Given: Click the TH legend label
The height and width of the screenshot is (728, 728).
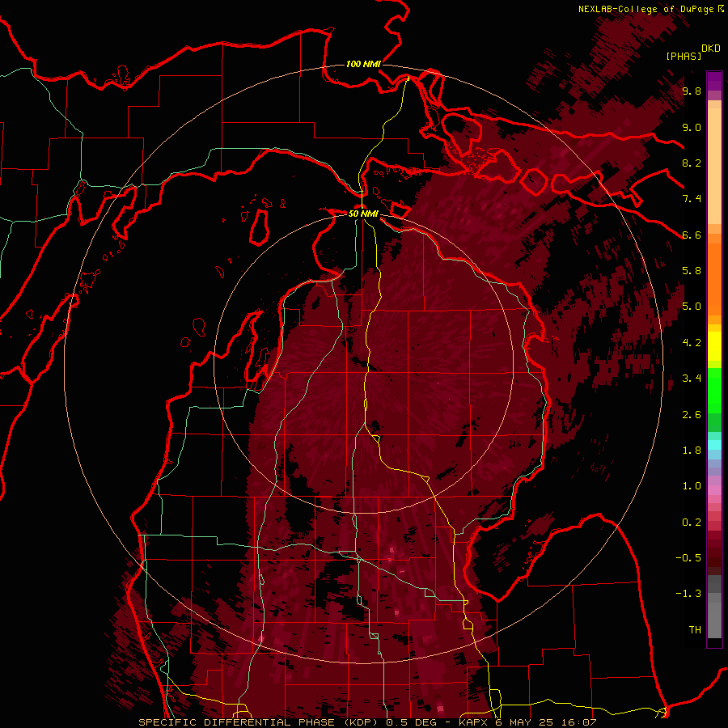Looking at the screenshot, I should 695,630.
